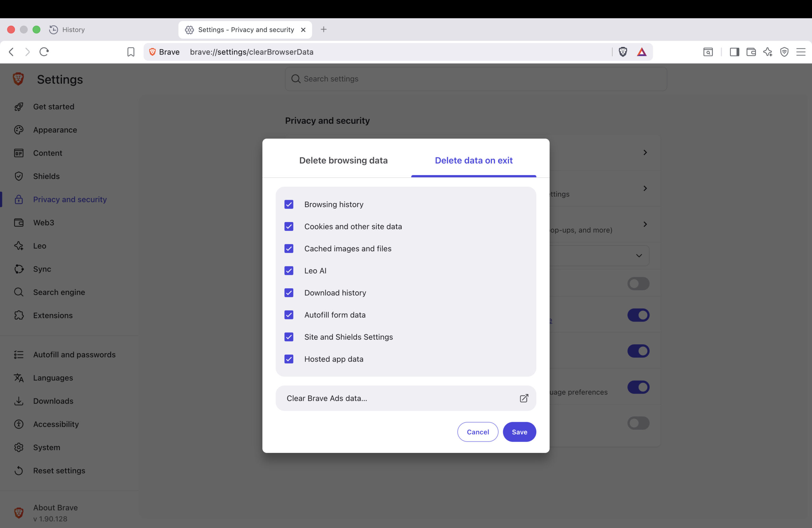Click the download arrow icon beside Downloads
Screen dimensions: 812x528
point(19,401)
